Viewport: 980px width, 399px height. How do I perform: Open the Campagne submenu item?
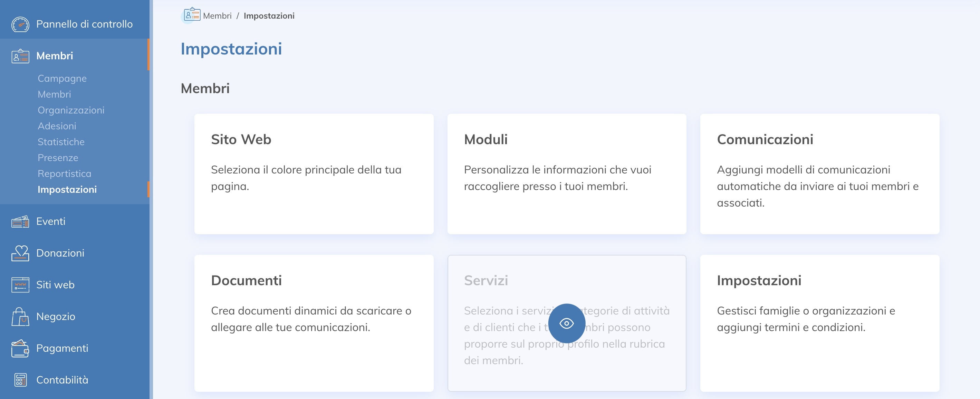tap(62, 78)
